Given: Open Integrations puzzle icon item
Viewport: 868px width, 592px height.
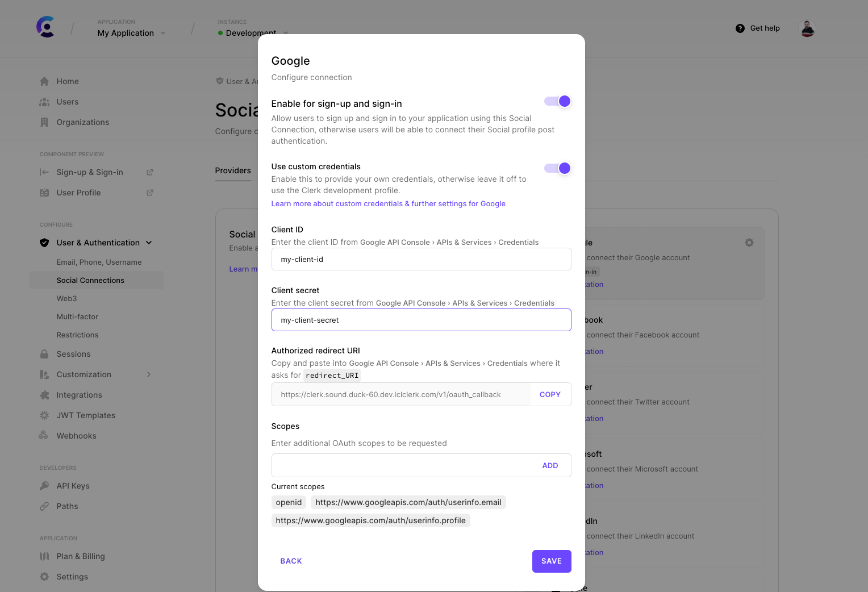Looking at the screenshot, I should pyautogui.click(x=44, y=395).
